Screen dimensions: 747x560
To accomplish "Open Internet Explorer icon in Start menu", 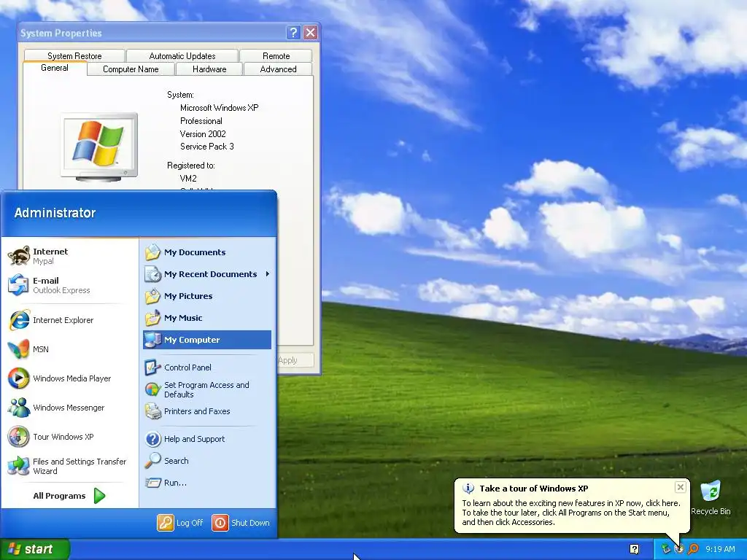I will (18, 320).
